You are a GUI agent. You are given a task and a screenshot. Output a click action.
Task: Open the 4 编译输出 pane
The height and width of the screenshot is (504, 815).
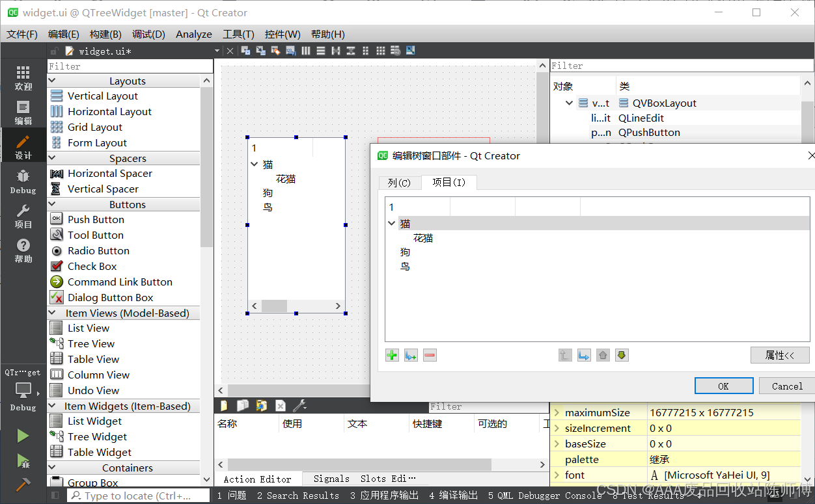tap(454, 496)
